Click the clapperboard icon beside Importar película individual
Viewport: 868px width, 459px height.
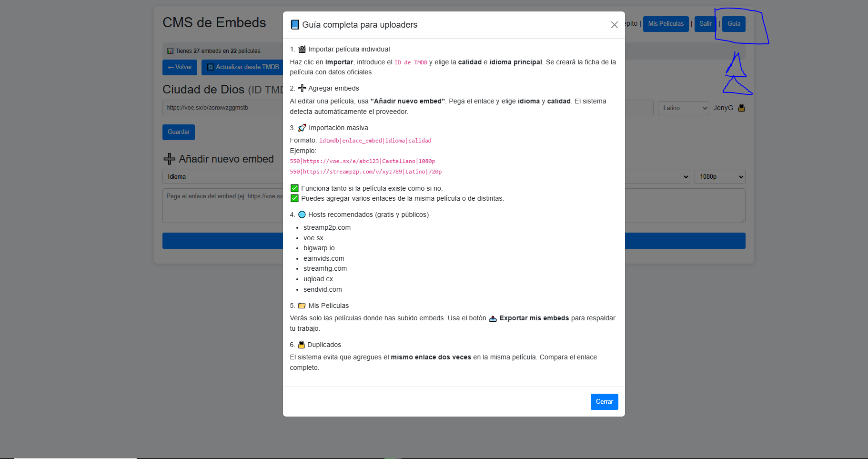click(302, 49)
